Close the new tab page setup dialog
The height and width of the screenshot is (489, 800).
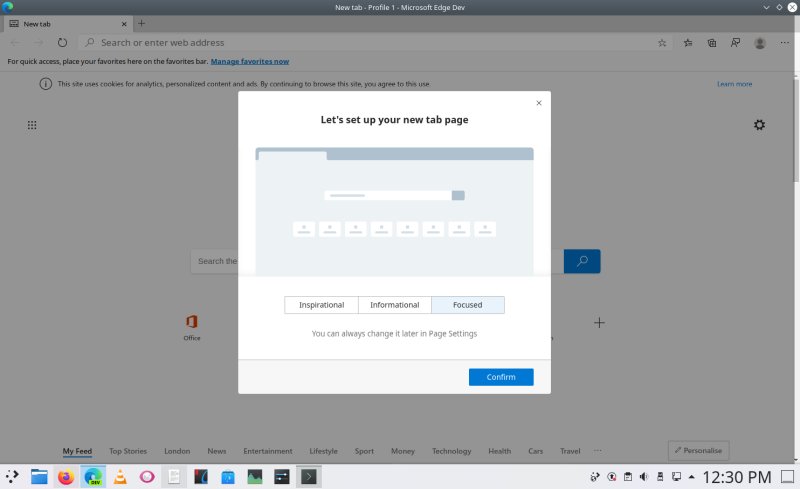pyautogui.click(x=539, y=103)
